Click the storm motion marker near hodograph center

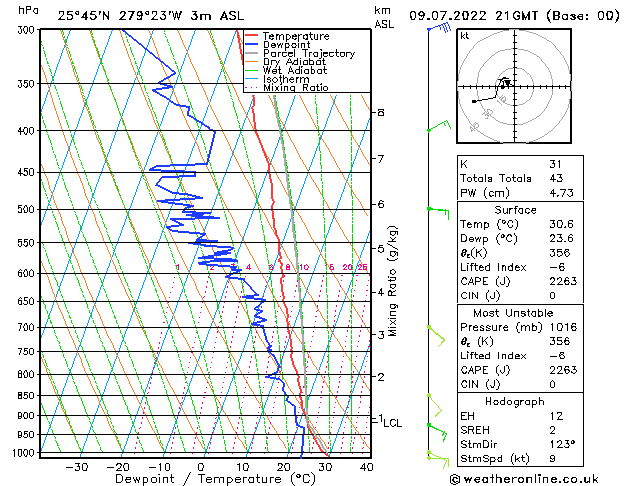click(x=507, y=83)
